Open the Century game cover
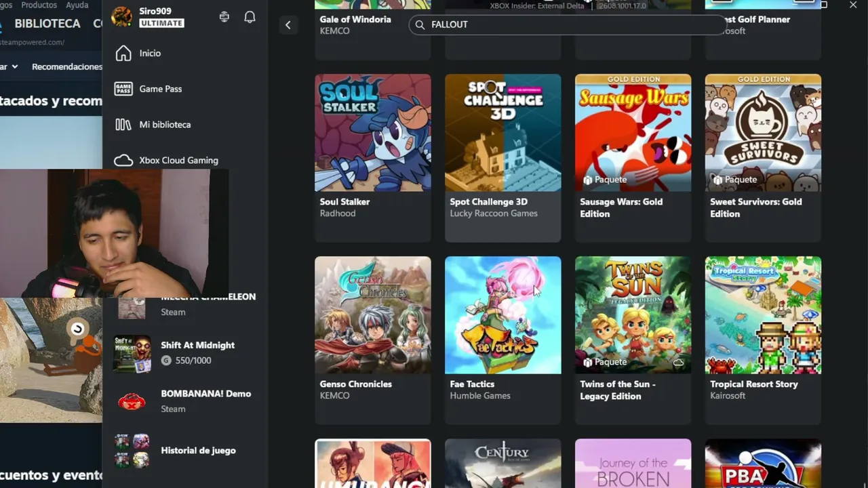The image size is (868, 488). 503,464
